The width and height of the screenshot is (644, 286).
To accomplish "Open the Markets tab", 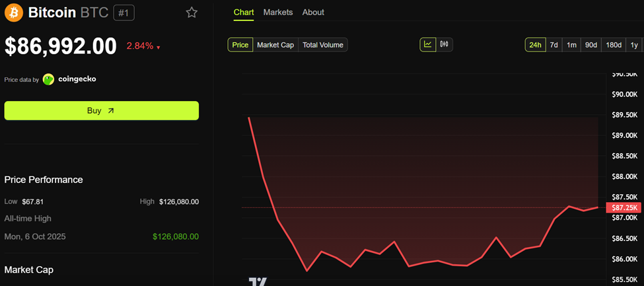I will (x=278, y=13).
